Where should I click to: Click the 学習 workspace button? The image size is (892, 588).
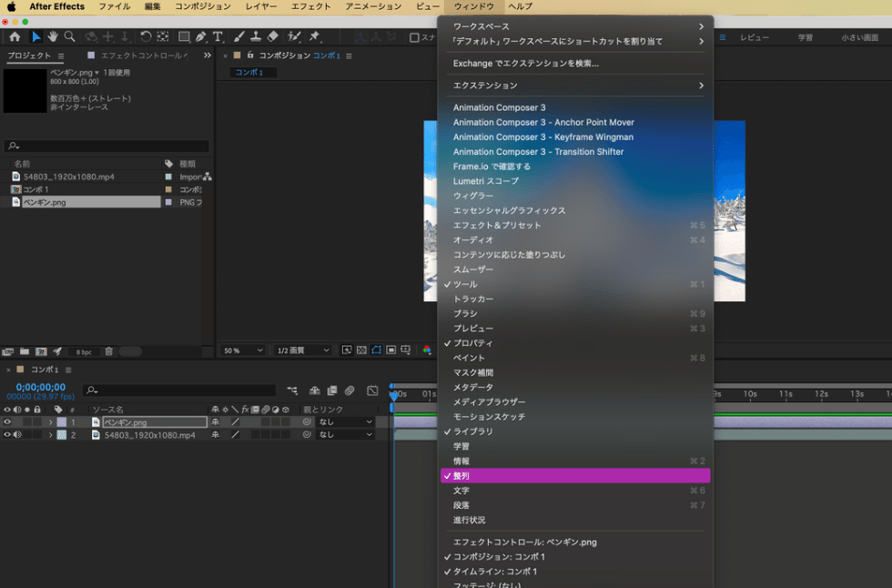(x=805, y=37)
